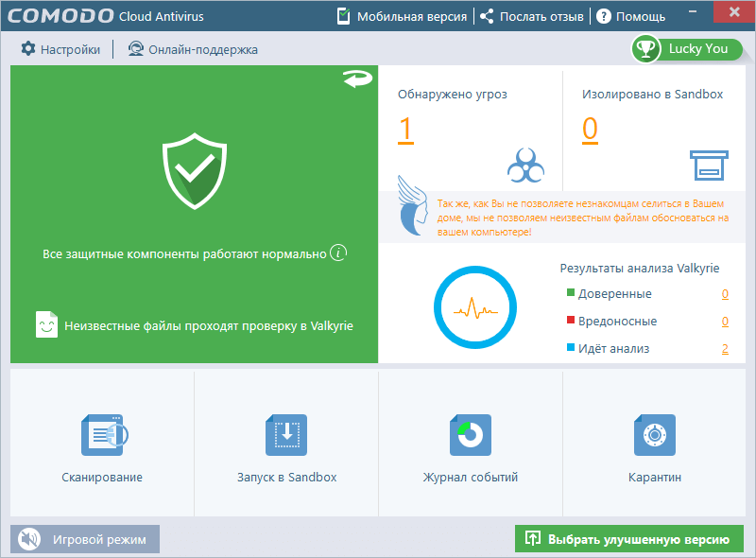The image size is (756, 558).
Task: Click the smiling file Valkyrie icon
Action: [x=46, y=324]
